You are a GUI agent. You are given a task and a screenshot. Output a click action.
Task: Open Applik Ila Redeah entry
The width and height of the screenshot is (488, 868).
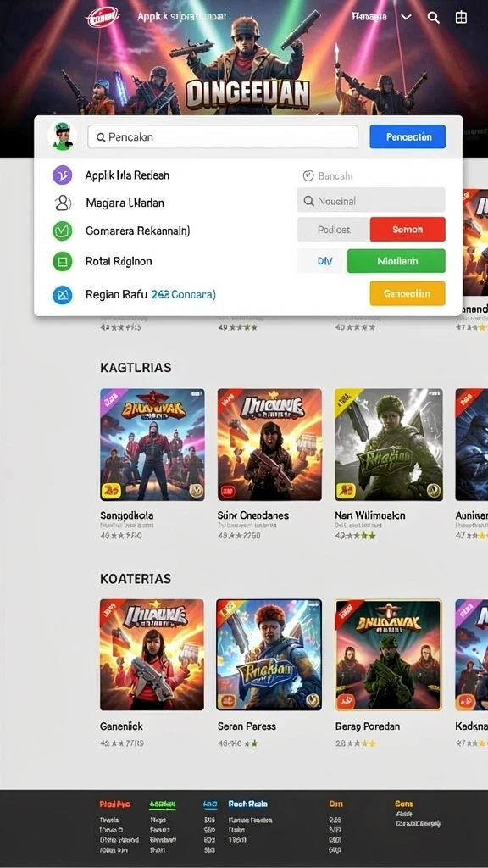click(127, 175)
